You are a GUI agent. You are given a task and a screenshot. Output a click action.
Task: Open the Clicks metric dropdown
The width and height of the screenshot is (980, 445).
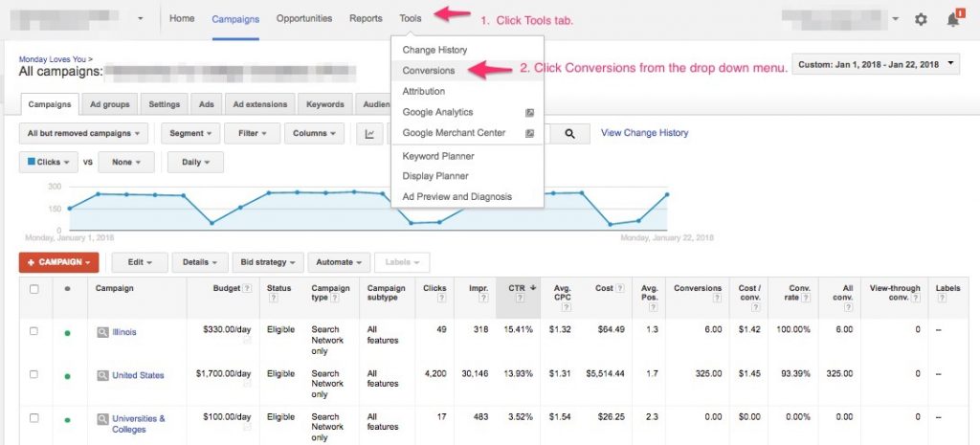[x=49, y=162]
